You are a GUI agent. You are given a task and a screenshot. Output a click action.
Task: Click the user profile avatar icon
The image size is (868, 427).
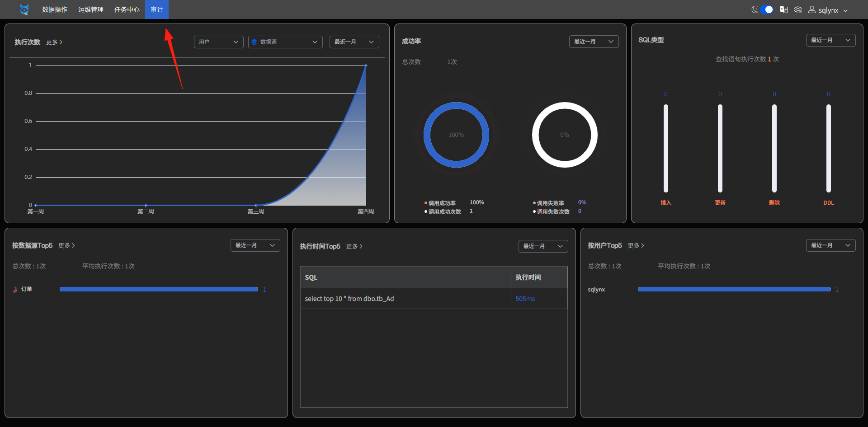pyautogui.click(x=812, y=9)
